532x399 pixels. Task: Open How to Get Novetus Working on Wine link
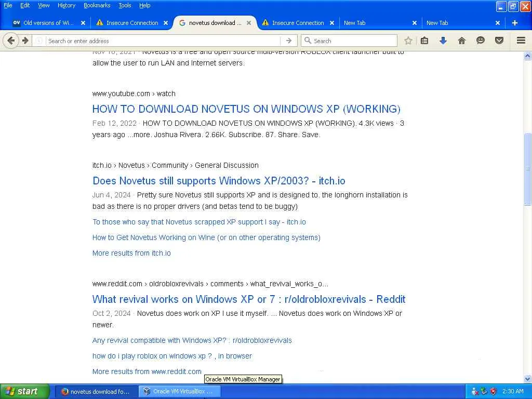[x=206, y=237]
